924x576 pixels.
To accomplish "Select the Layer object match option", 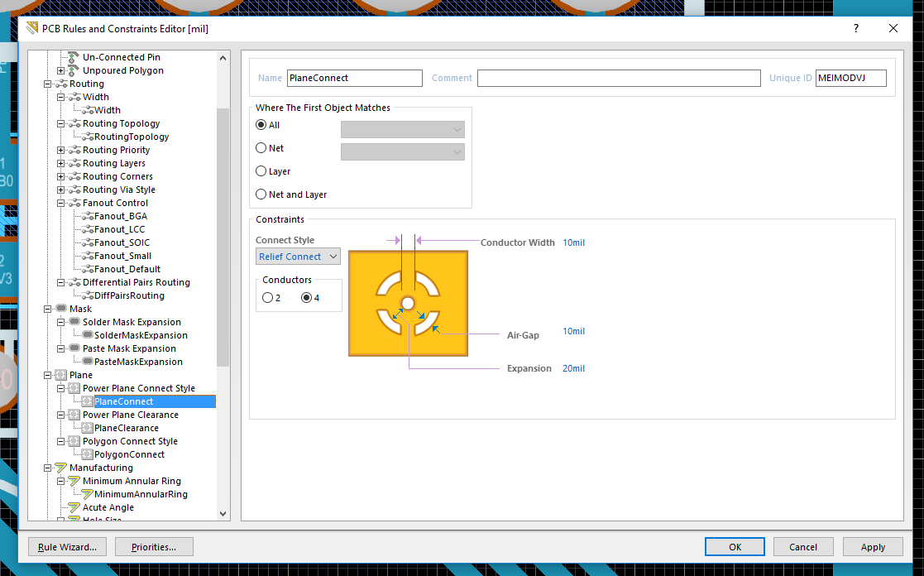I will (x=261, y=171).
